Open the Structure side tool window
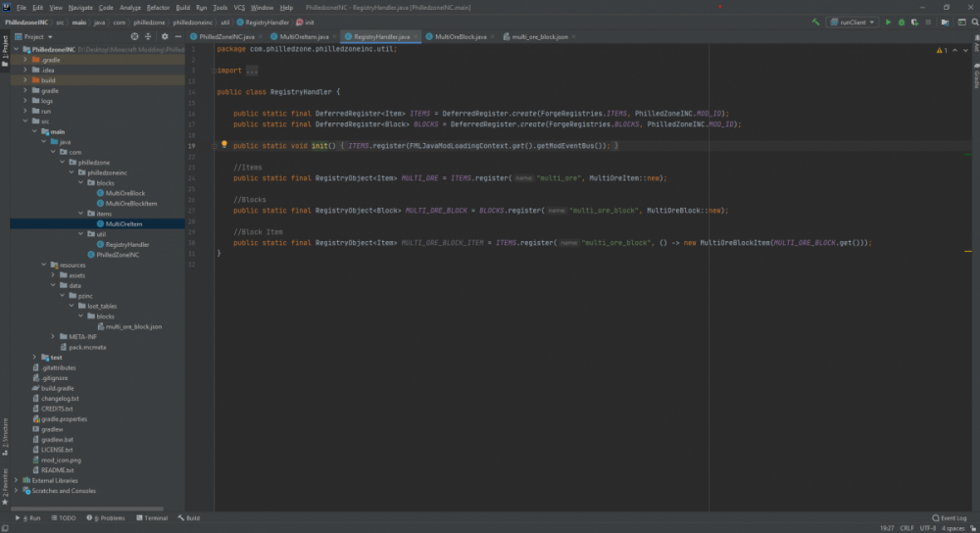The image size is (980, 533). pos(5,437)
